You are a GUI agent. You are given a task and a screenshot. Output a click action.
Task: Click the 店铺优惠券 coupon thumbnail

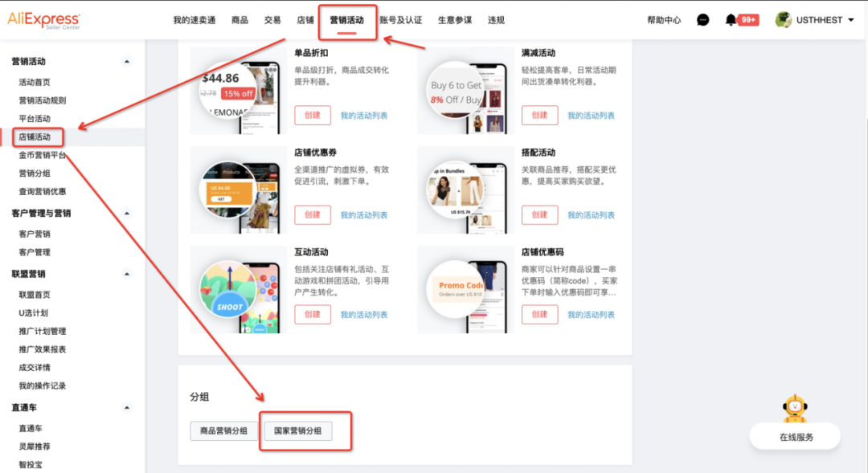(x=239, y=190)
